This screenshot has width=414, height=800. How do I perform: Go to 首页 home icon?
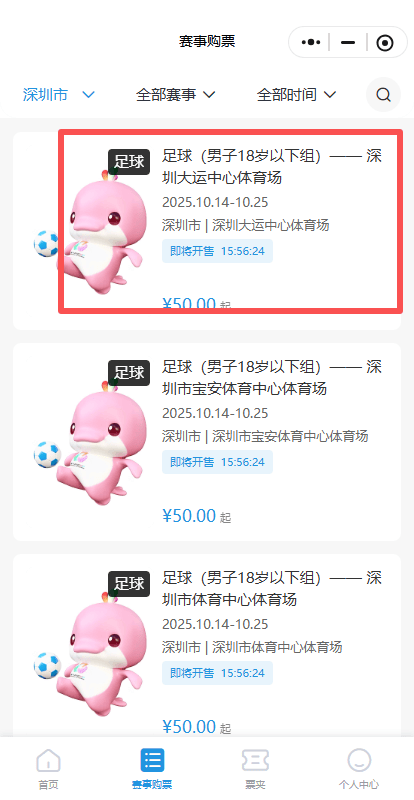click(x=48, y=761)
